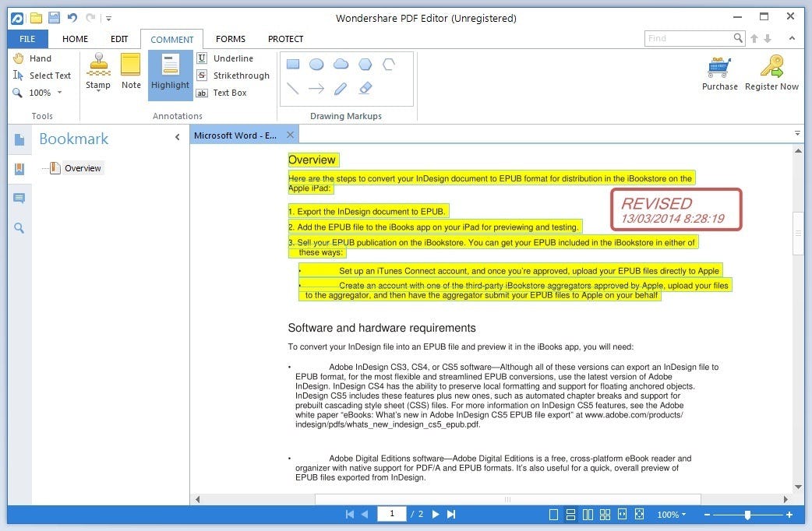Activate the Select Text tool
Viewport: 812px width, 531px height.
pyautogui.click(x=42, y=76)
